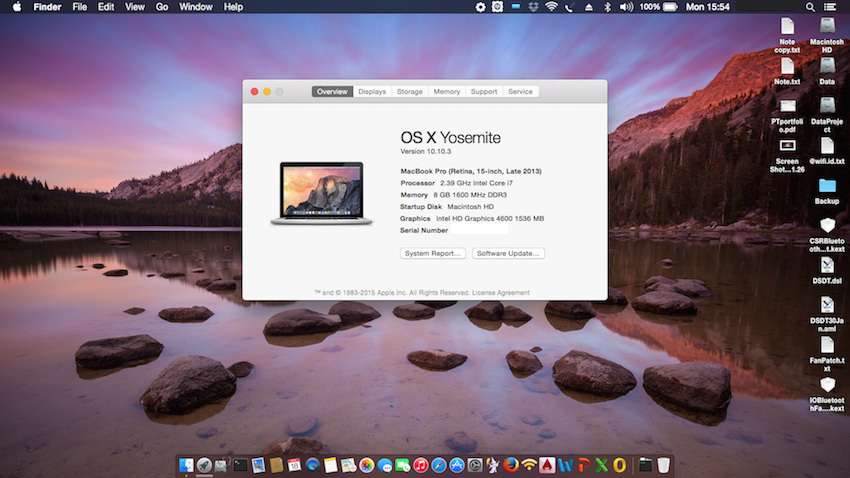This screenshot has height=478, width=850.
Task: Click the System Report button
Action: [433, 254]
